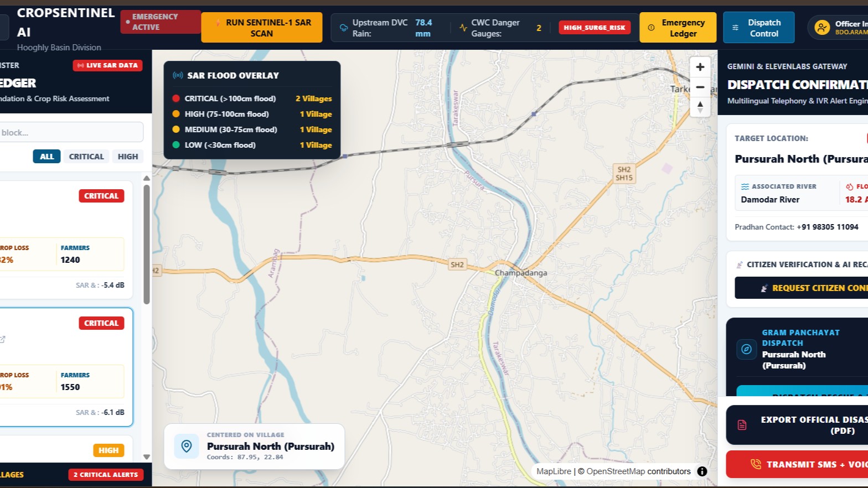868x488 pixels.
Task: Click the HIGH_SURGE_RISK badge
Action: point(595,28)
